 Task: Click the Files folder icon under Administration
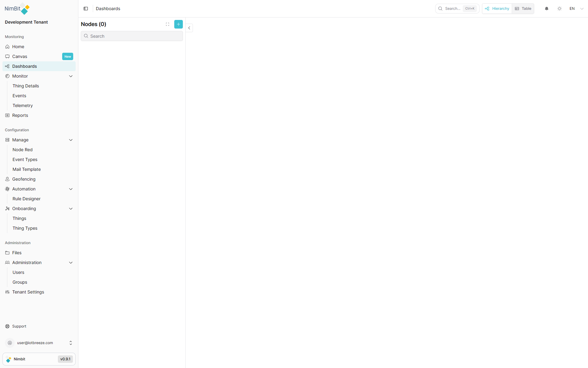pyautogui.click(x=7, y=253)
